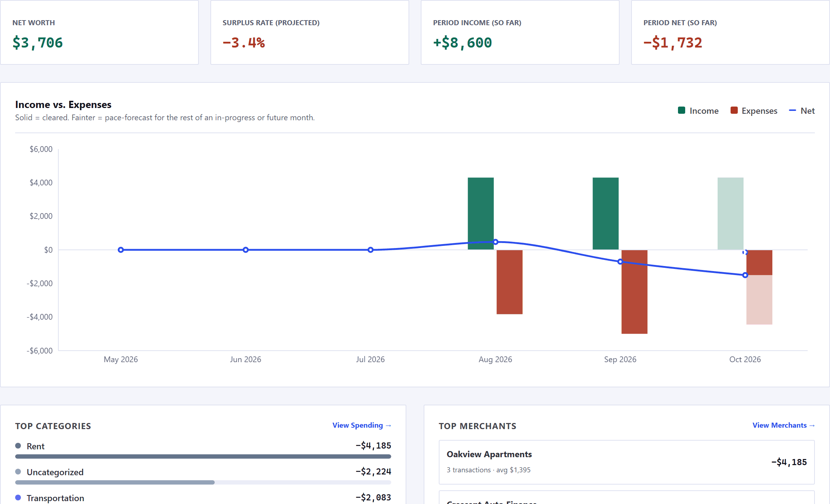
Task: Open the View Merchants link
Action: click(x=784, y=425)
